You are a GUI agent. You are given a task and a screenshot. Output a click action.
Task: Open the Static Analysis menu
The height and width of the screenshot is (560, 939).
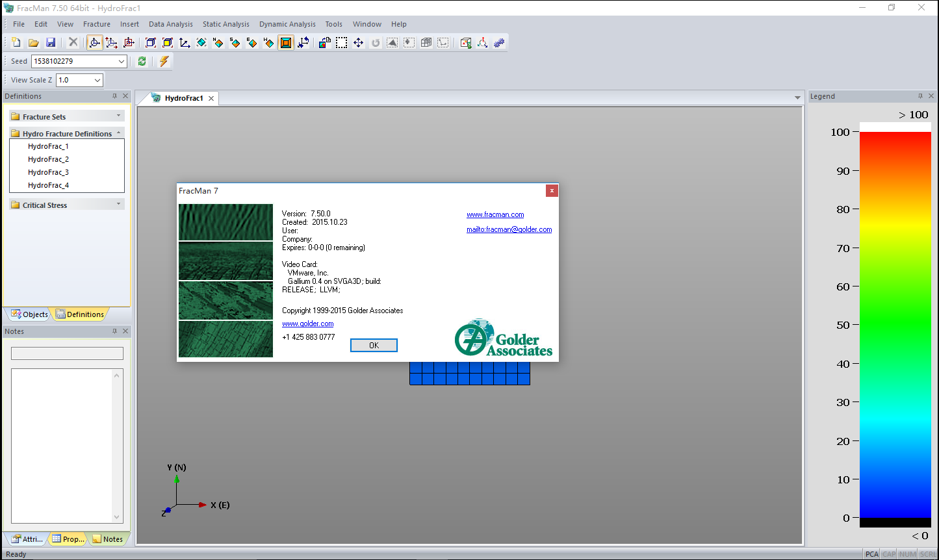(x=226, y=24)
